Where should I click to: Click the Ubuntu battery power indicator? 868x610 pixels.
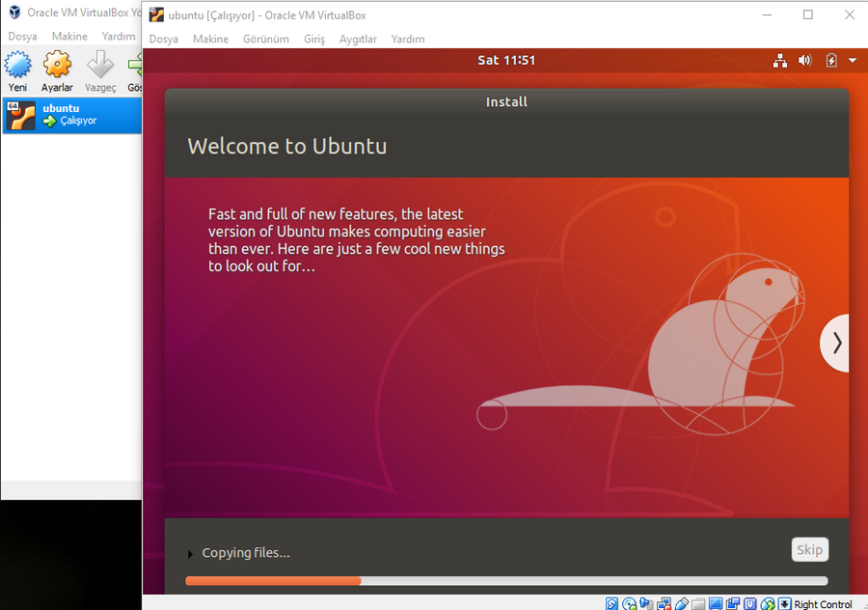[x=830, y=61]
